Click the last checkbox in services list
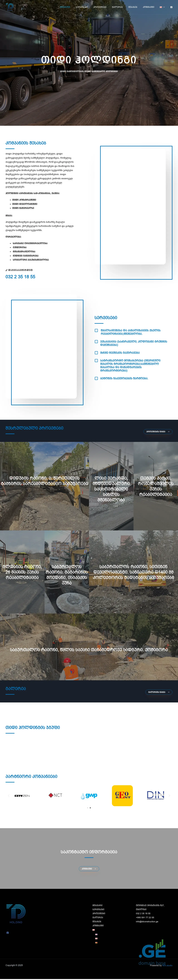The width and height of the screenshot is (178, 980). [x=96, y=378]
